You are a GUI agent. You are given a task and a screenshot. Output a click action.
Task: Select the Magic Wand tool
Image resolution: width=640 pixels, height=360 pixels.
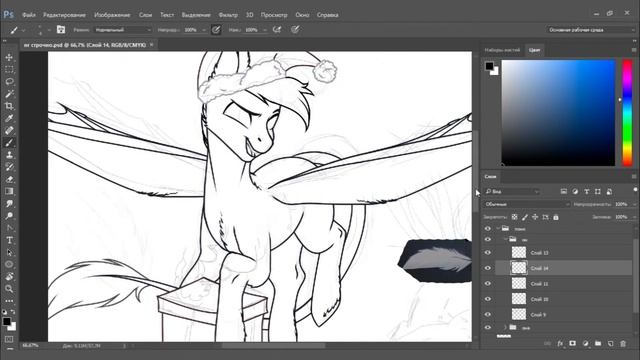pos(9,94)
